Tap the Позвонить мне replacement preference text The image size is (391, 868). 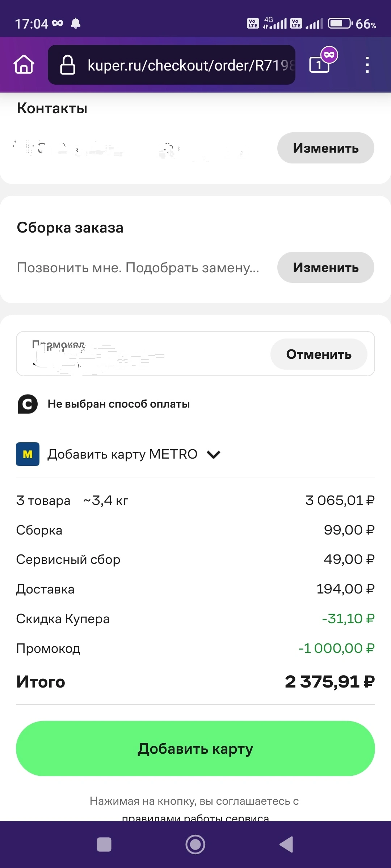click(x=138, y=268)
